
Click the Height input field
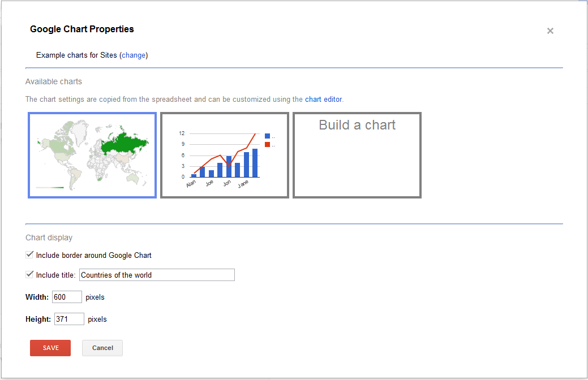69,319
